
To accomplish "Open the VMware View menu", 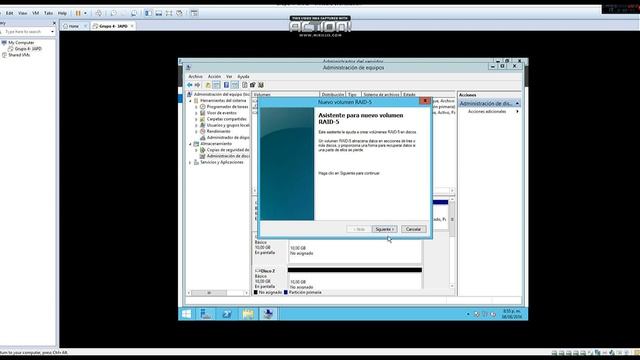I will tap(22, 13).
